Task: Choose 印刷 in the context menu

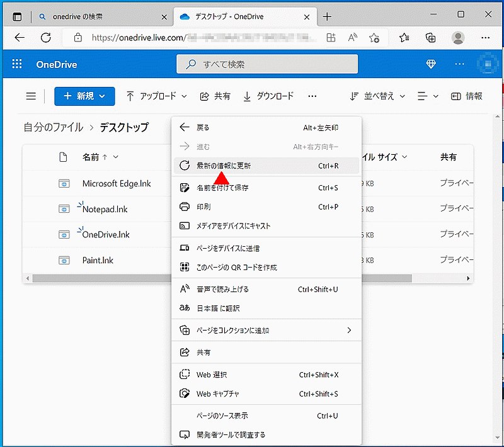Action: [x=266, y=207]
